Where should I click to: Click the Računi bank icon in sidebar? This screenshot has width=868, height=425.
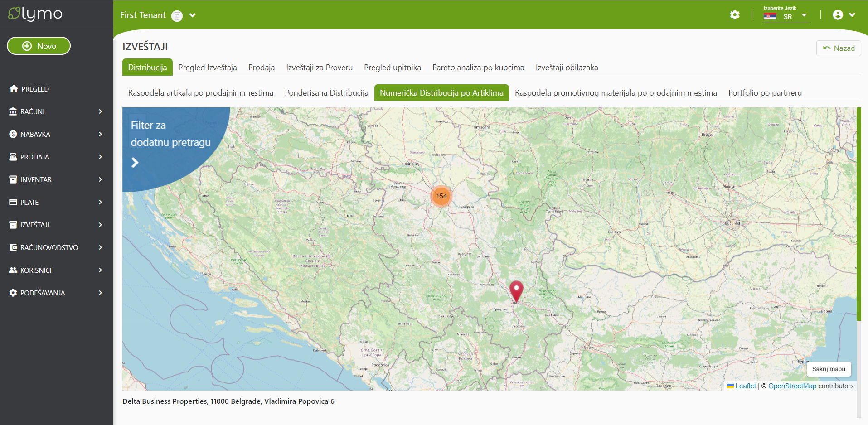(x=13, y=111)
